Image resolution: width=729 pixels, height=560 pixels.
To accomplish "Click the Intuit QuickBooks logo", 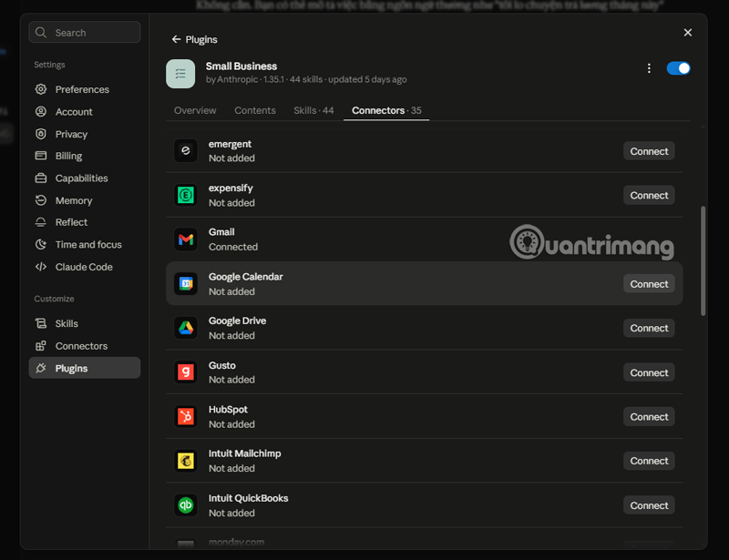I will pos(186,505).
